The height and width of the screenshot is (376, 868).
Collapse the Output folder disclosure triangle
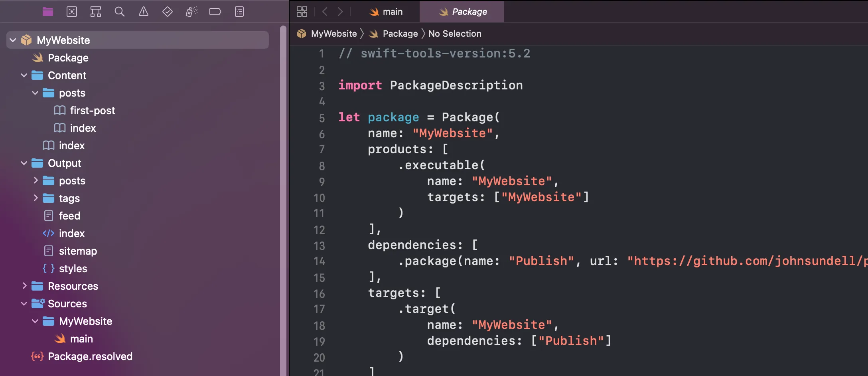pyautogui.click(x=24, y=163)
